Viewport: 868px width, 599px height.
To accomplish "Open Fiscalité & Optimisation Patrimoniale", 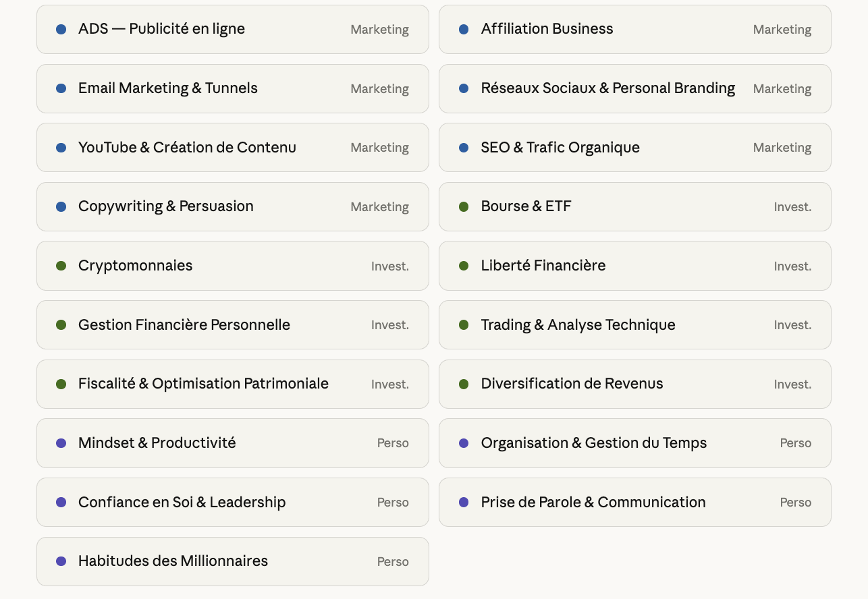I will coord(203,384).
